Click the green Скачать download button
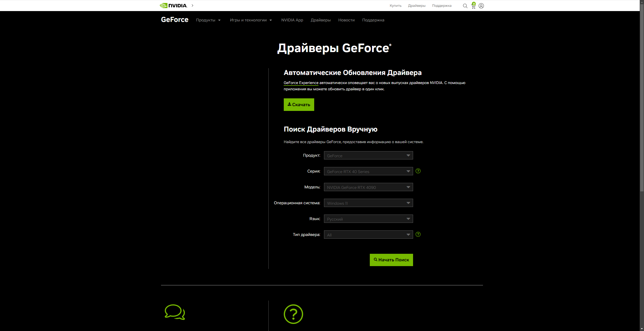Screen dimensions: 644x331 coord(299,105)
